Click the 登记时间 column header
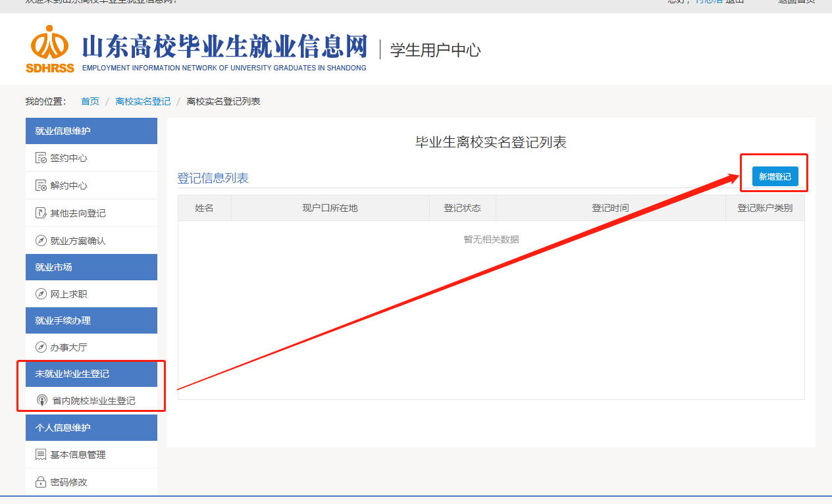The image size is (832, 504). click(610, 208)
